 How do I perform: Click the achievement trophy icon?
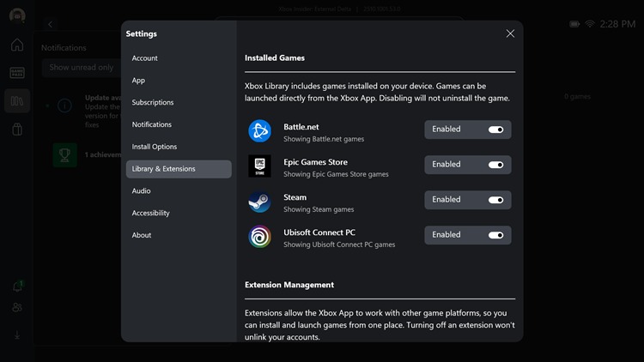pyautogui.click(x=65, y=154)
